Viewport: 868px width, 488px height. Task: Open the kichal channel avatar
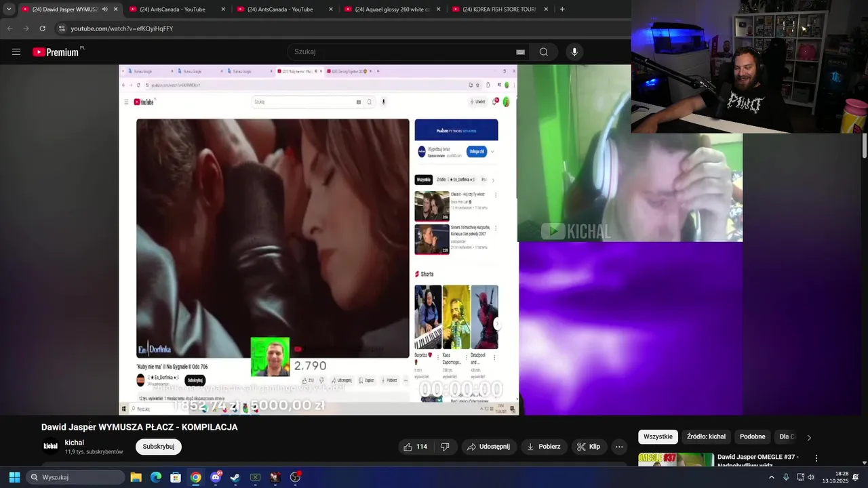click(51, 447)
